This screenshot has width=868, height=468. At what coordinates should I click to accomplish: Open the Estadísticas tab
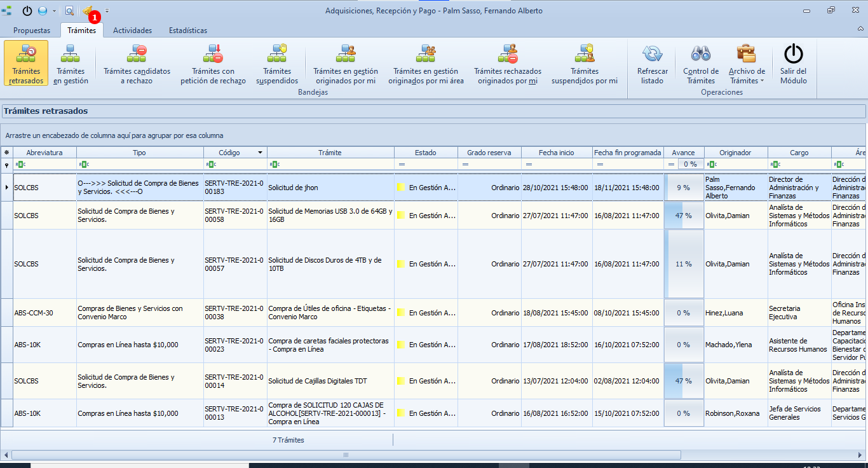tap(188, 30)
